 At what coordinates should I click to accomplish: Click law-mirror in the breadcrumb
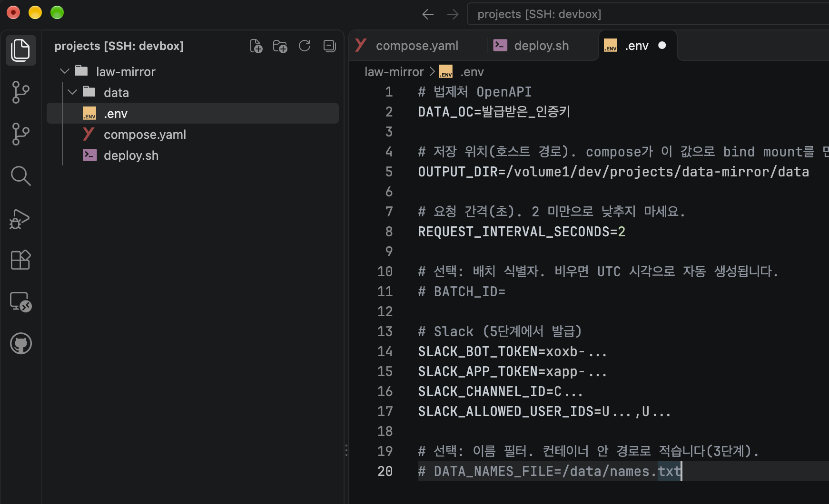click(x=394, y=72)
